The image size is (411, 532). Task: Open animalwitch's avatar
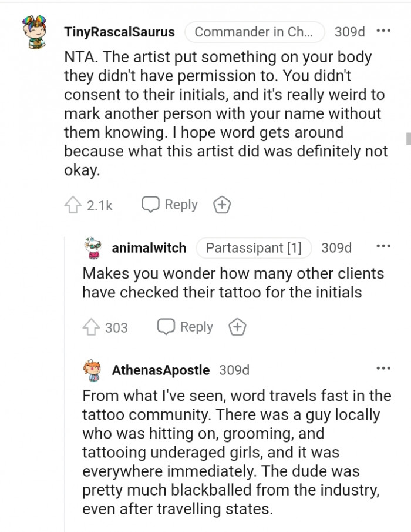point(93,248)
